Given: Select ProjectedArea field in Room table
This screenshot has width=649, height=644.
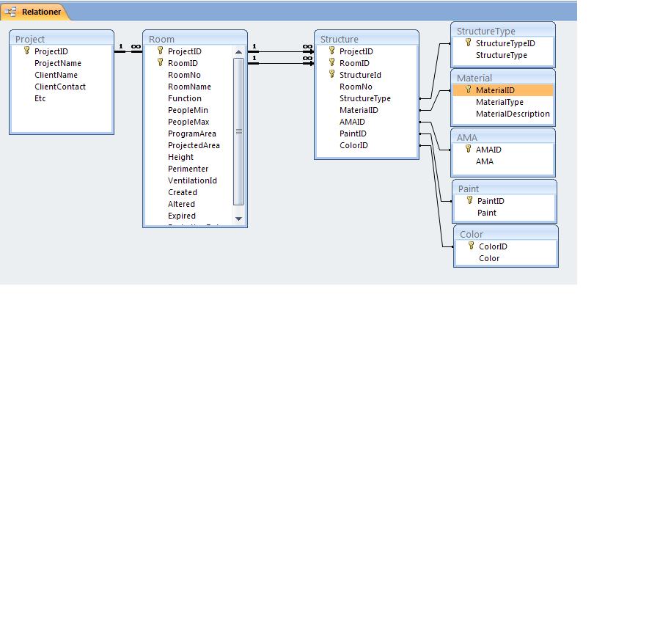Looking at the screenshot, I should [x=194, y=145].
